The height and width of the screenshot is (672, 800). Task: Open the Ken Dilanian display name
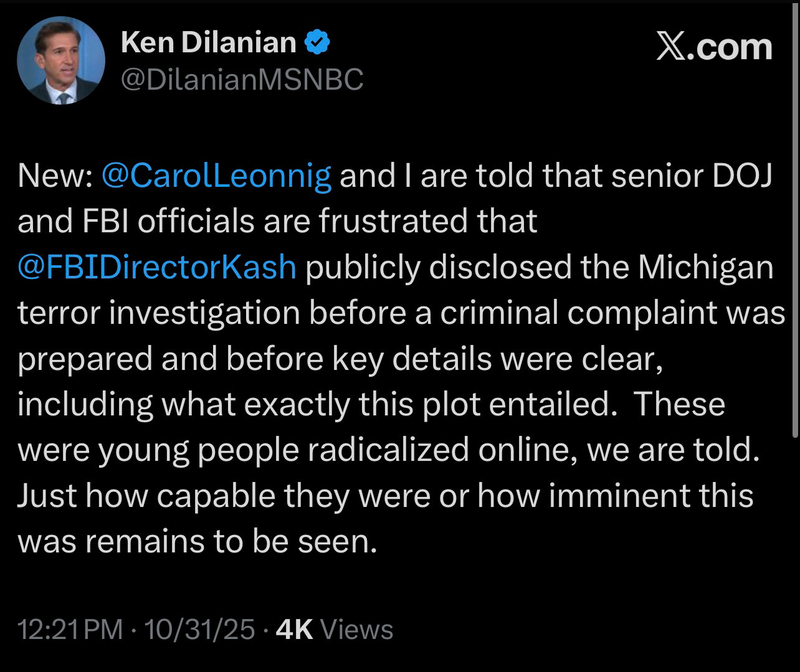pyautogui.click(x=208, y=42)
